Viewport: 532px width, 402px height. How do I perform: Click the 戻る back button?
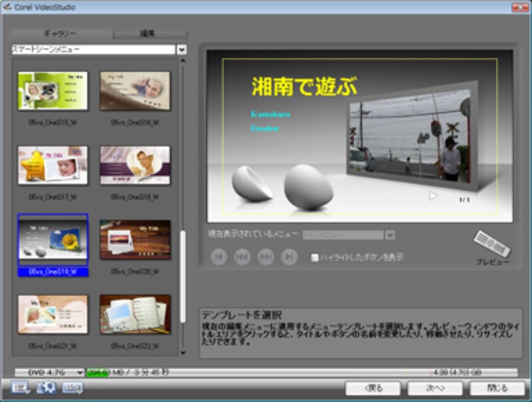click(x=373, y=388)
